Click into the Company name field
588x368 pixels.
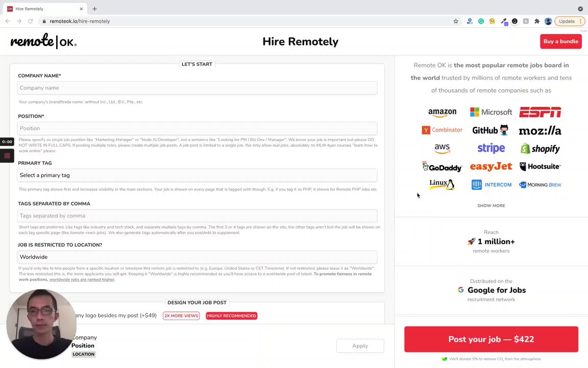click(x=197, y=88)
